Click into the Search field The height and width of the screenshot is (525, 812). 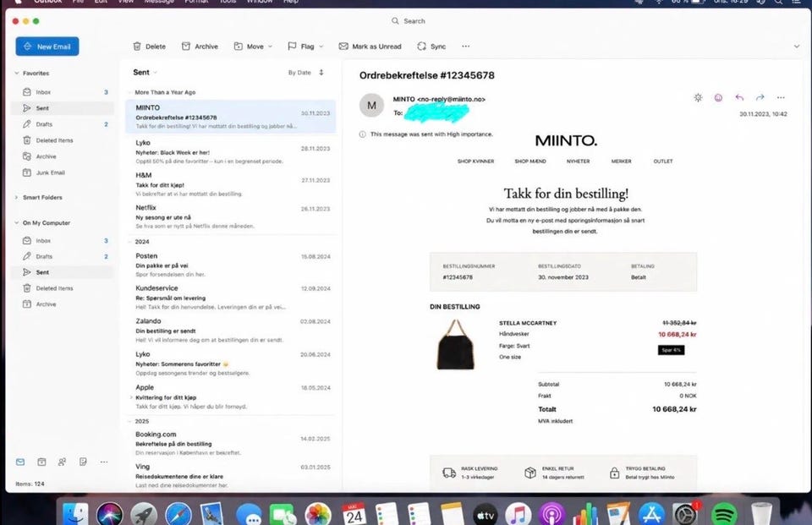click(408, 21)
